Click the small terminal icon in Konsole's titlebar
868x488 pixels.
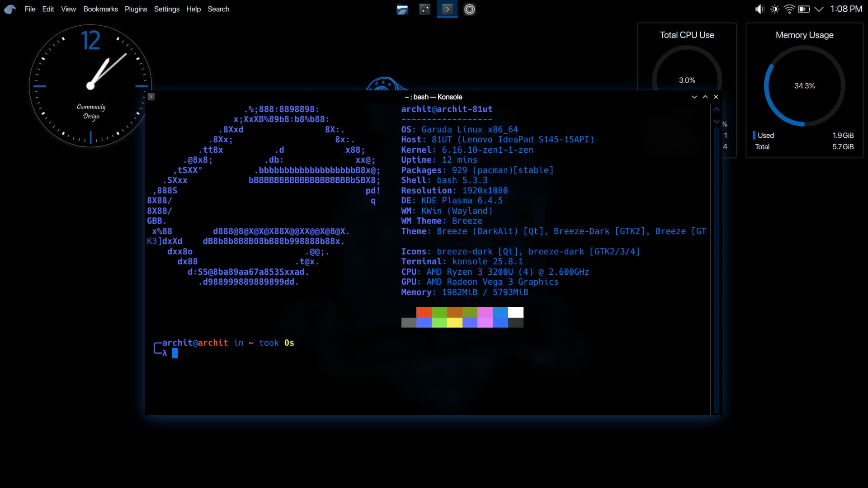point(151,97)
